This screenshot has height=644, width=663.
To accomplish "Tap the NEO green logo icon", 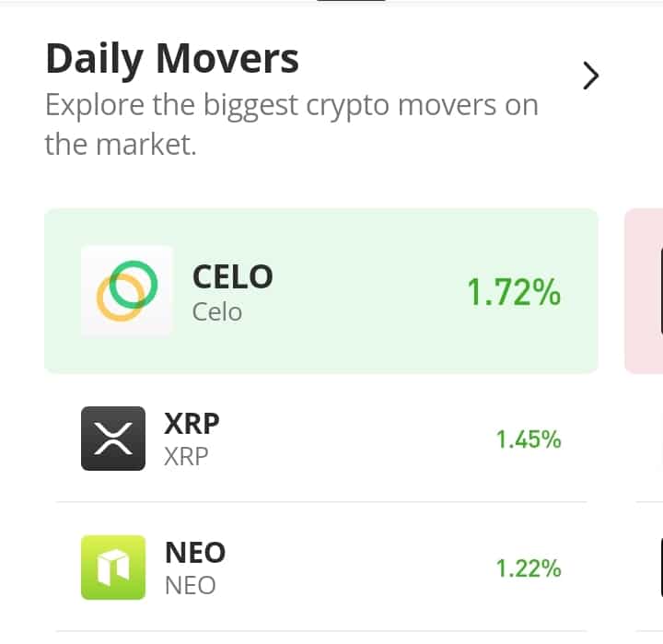I will [113, 568].
